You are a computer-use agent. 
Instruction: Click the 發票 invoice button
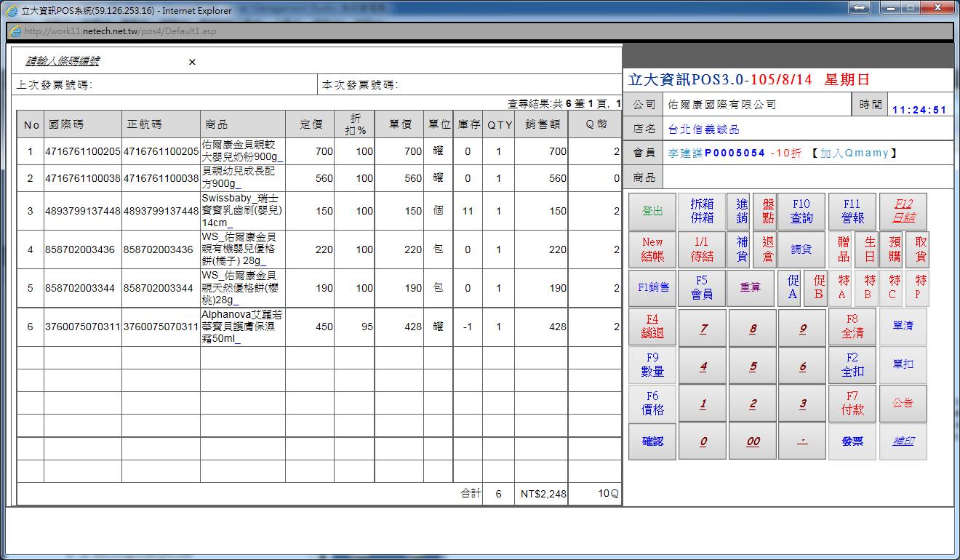coord(852,441)
